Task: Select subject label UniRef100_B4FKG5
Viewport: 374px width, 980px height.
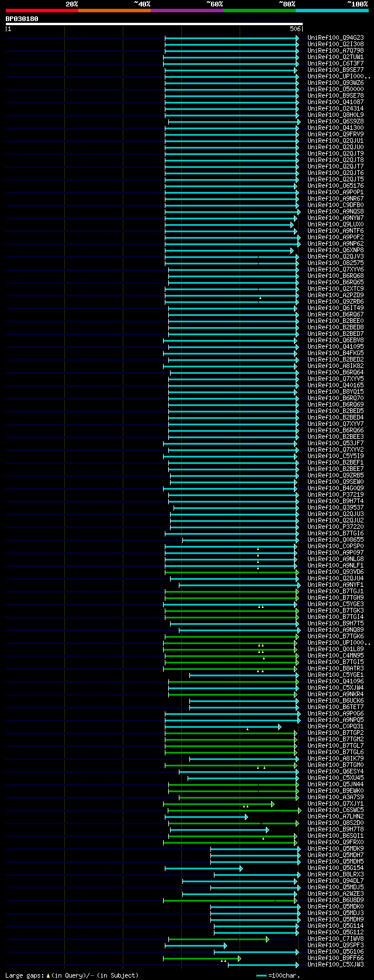Action: [x=335, y=353]
